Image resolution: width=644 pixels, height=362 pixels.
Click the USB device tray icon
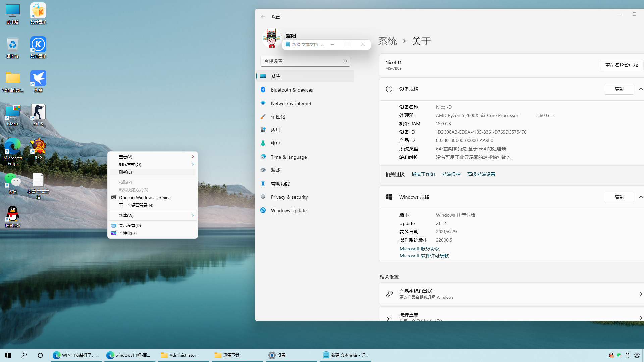(628, 355)
